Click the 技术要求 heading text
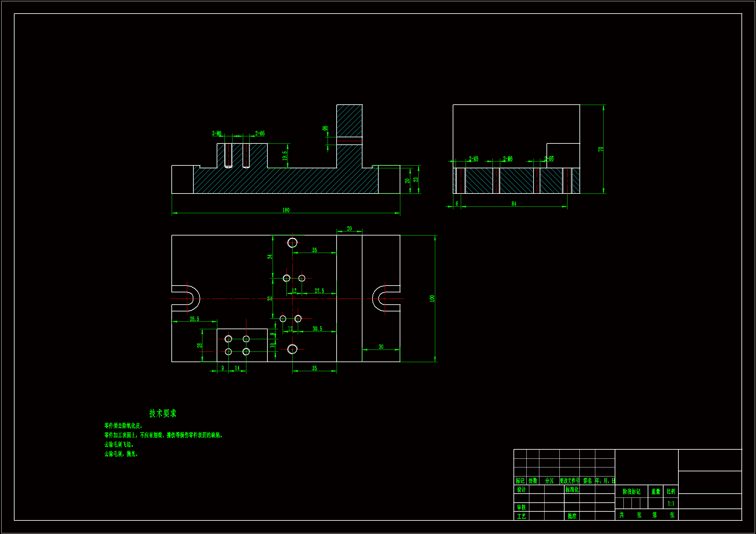Screen dimensions: 756x534 163,413
